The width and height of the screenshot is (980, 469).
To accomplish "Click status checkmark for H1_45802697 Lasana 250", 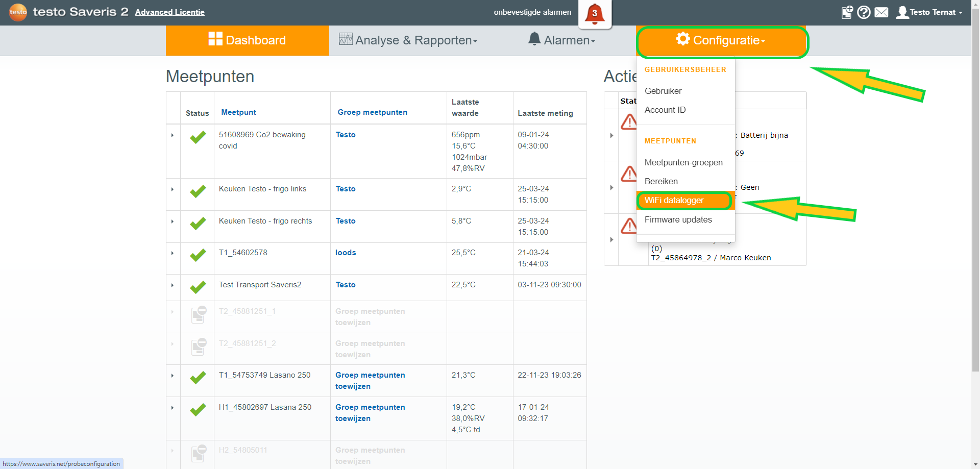I will [198, 410].
